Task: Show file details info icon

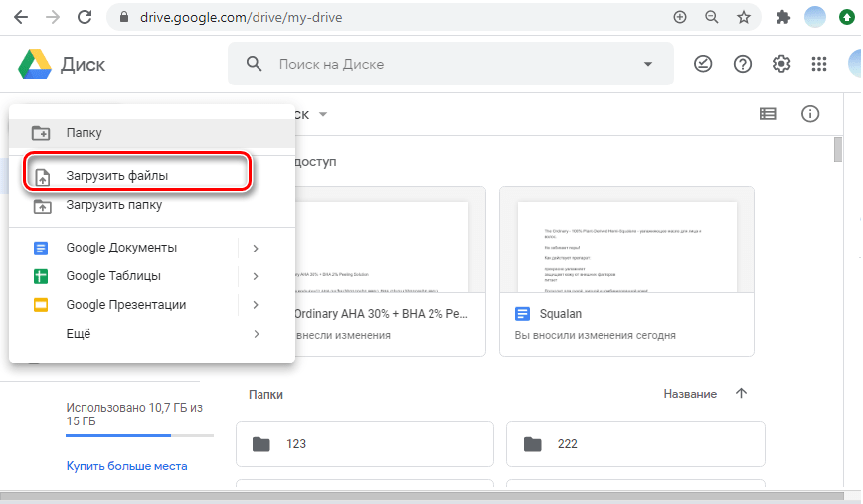Action: point(810,114)
